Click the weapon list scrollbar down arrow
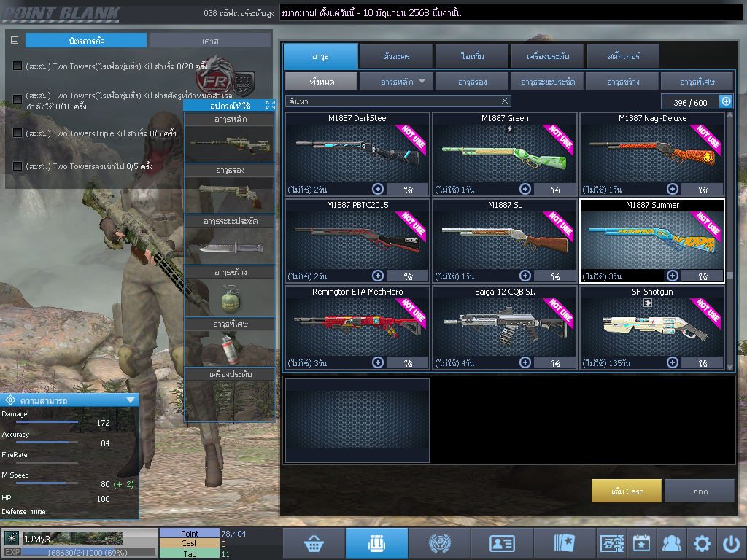Viewport: 747px width, 560px height. [x=729, y=367]
